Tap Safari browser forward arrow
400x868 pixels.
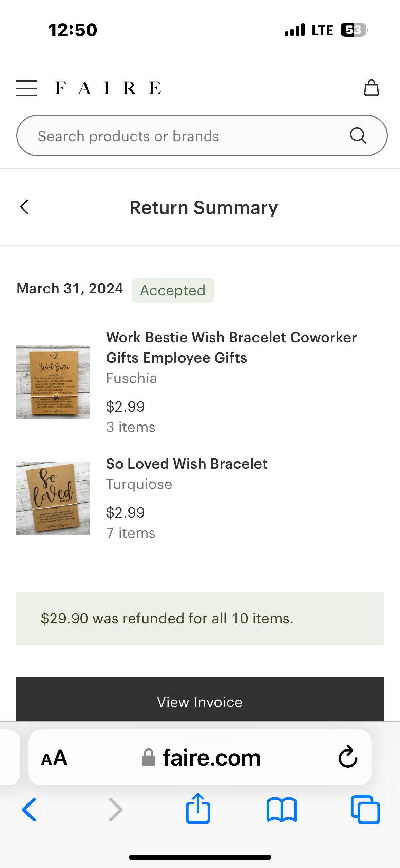[115, 810]
